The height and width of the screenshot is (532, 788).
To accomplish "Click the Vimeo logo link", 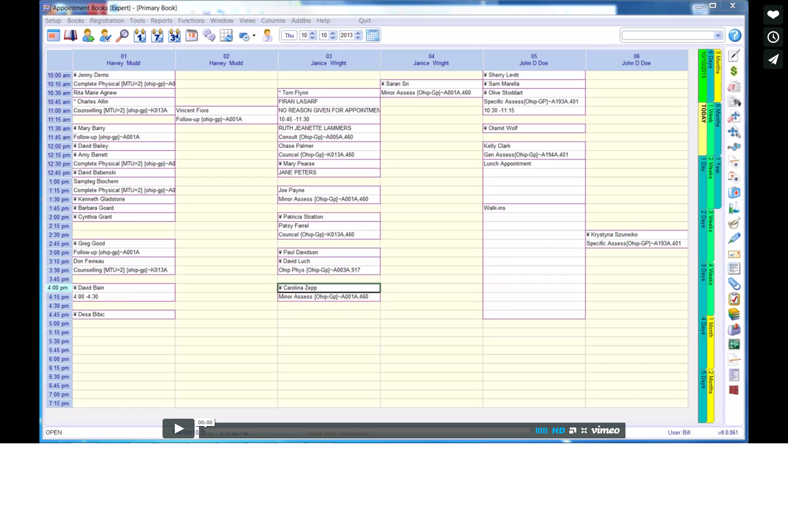I will pos(605,431).
